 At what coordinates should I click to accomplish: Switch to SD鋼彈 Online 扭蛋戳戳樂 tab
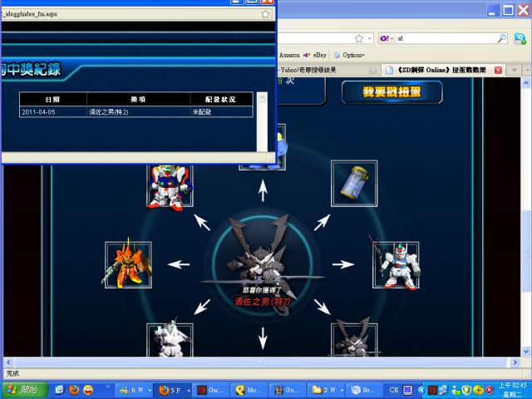[441, 70]
